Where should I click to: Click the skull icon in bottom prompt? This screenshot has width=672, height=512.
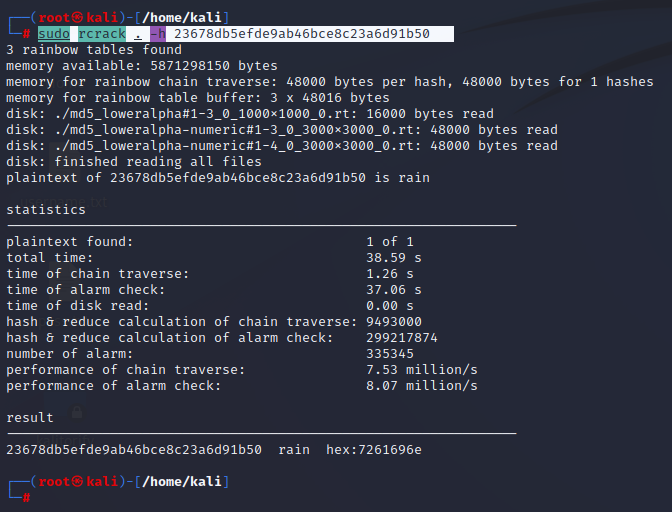pyautogui.click(x=77, y=482)
